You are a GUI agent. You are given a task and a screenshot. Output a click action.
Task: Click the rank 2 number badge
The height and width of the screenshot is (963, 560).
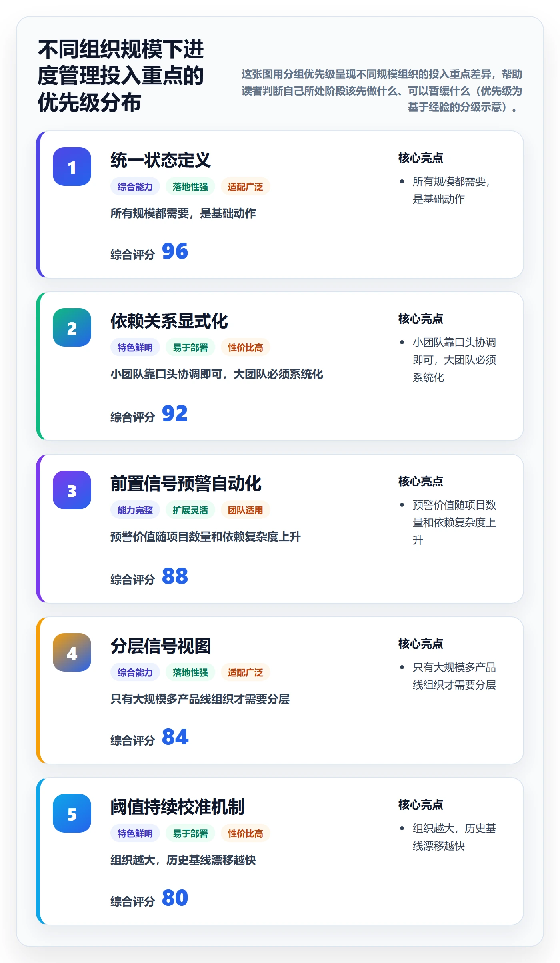[x=72, y=327]
